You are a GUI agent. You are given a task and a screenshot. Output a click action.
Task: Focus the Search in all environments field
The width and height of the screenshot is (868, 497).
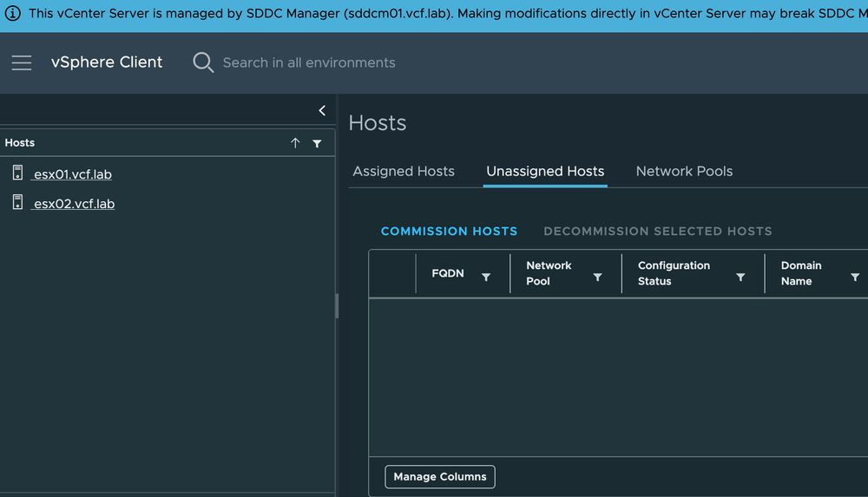(309, 62)
